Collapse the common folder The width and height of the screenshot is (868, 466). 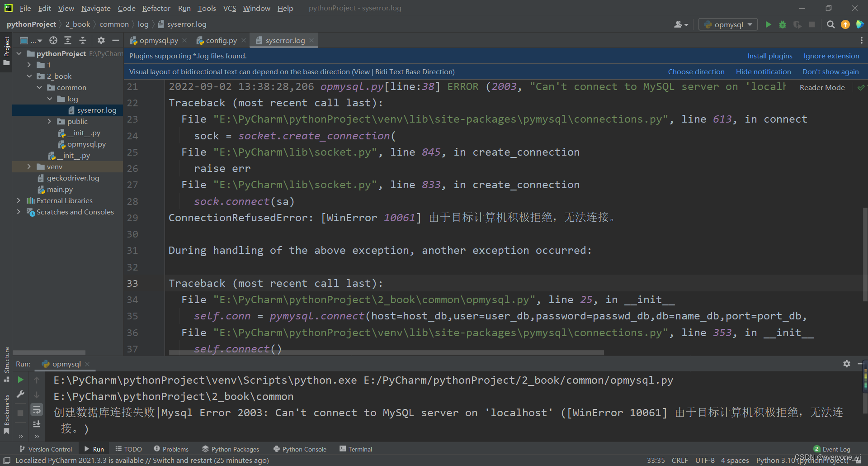click(x=39, y=87)
